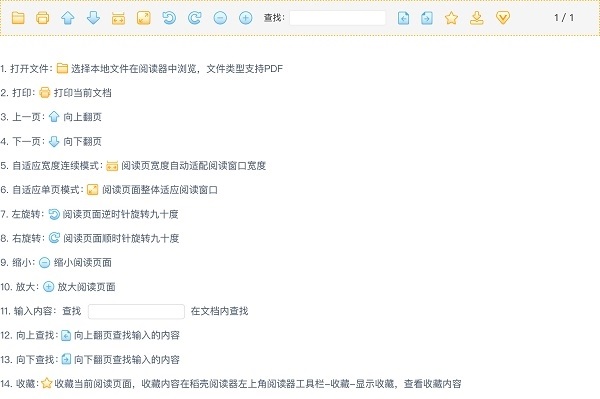Click star icon in the 收藏 help line
600x399 pixels.
coord(47,383)
